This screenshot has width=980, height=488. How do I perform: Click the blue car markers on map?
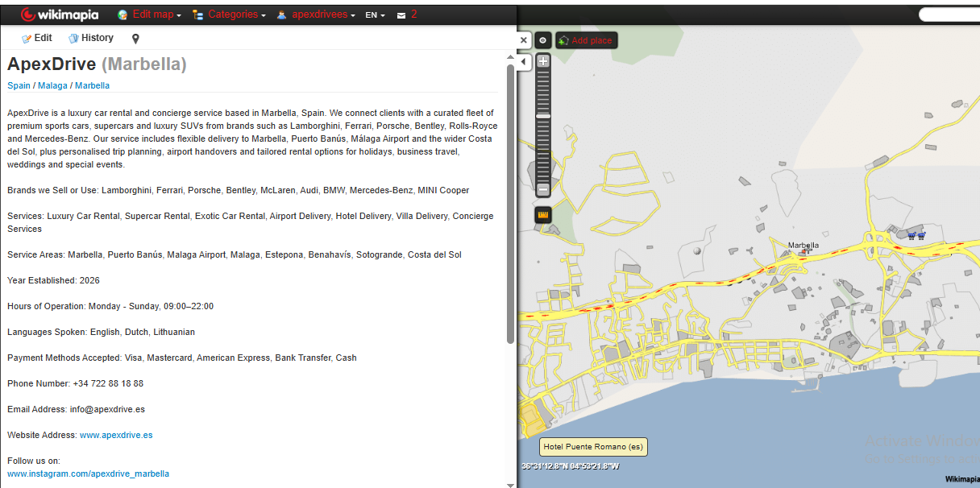pos(916,235)
